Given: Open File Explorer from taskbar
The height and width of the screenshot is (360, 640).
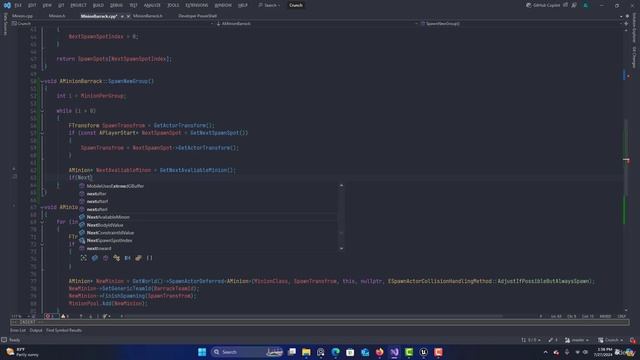Looking at the screenshot, I should click(306, 352).
